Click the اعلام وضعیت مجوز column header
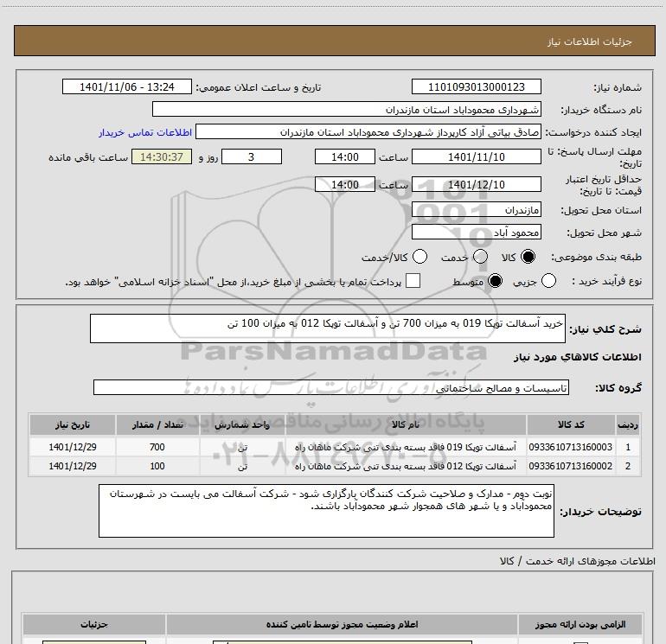666x644 pixels. (x=342, y=624)
